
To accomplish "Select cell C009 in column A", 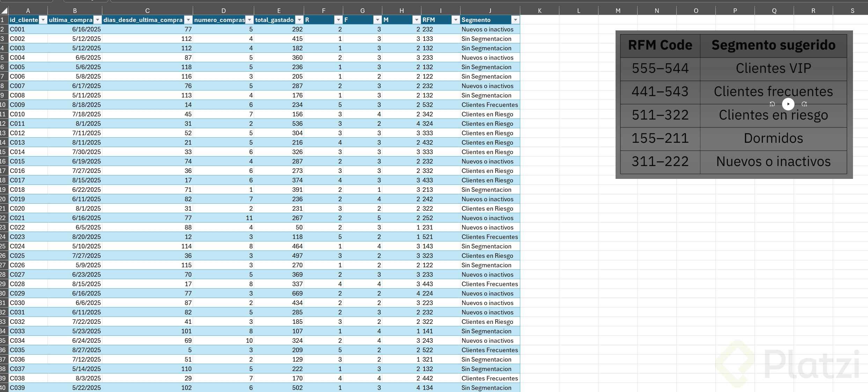I will pos(28,105).
